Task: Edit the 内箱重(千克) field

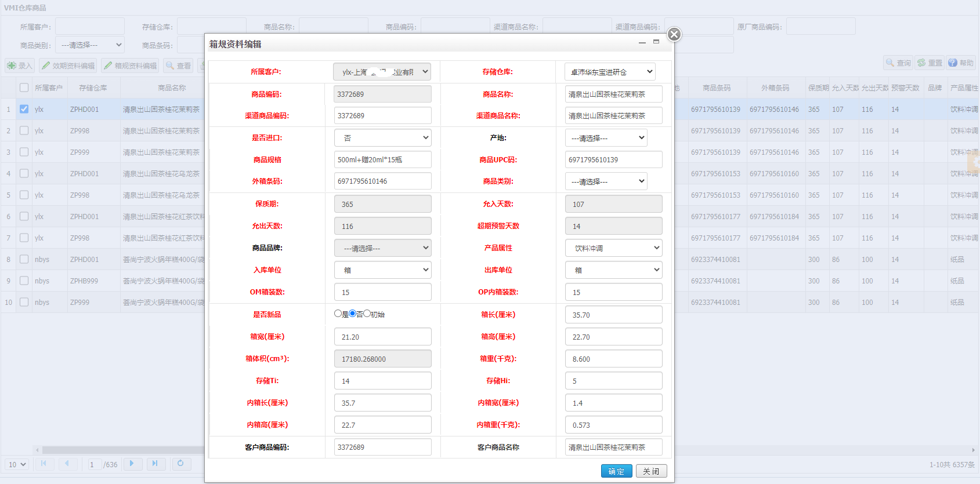Action: pyautogui.click(x=613, y=425)
